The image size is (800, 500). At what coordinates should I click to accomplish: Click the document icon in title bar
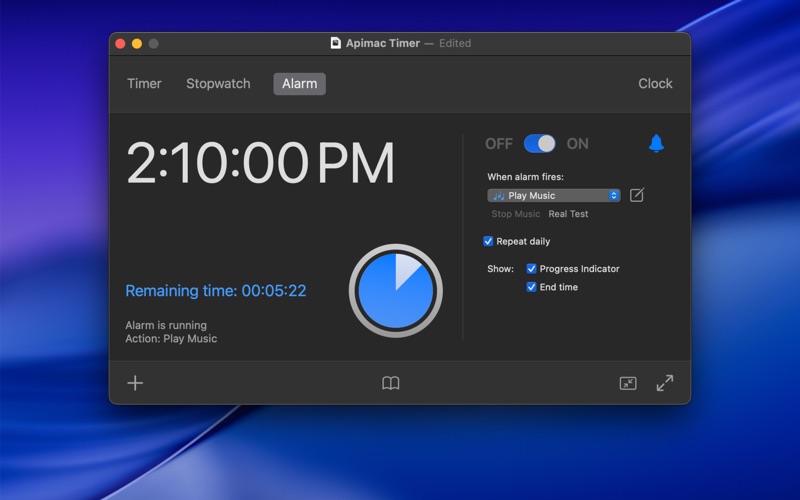336,43
